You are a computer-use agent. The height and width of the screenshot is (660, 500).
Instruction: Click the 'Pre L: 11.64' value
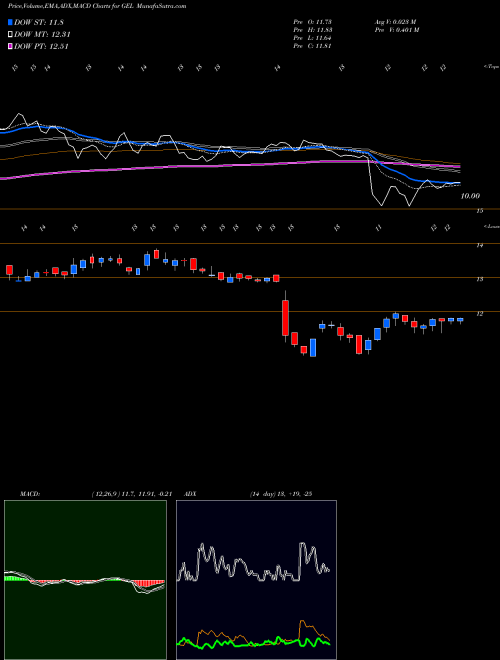(313, 38)
